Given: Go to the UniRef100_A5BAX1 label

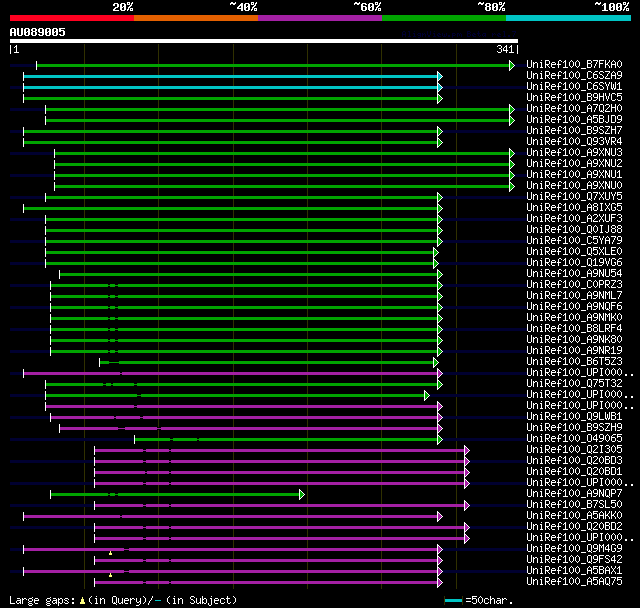Looking at the screenshot, I should 574,571.
